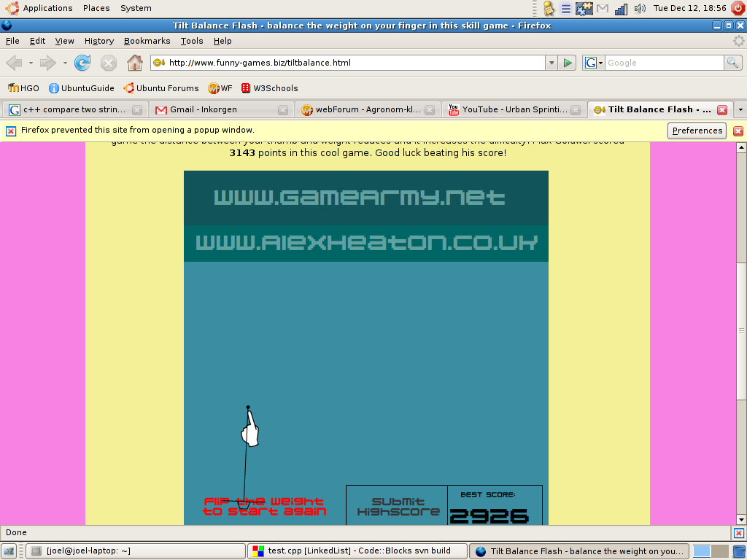Click the blocked popup icon in notification bar
The height and width of the screenshot is (560, 747).
[x=11, y=131]
